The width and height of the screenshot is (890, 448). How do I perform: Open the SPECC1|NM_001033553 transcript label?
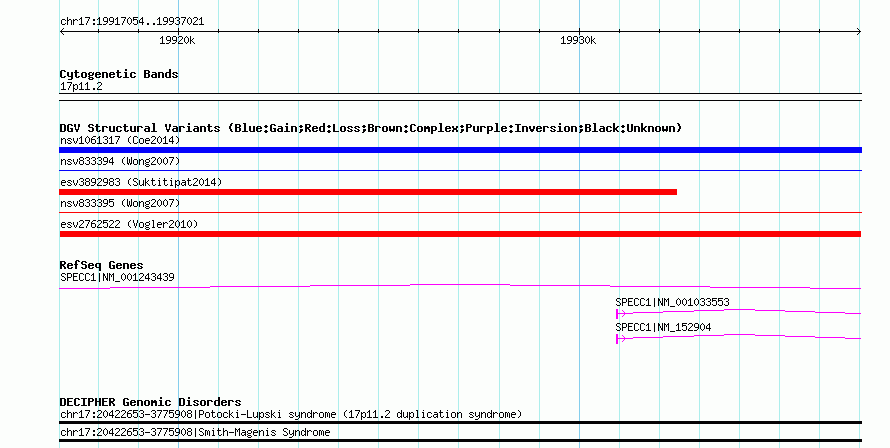coord(672,303)
